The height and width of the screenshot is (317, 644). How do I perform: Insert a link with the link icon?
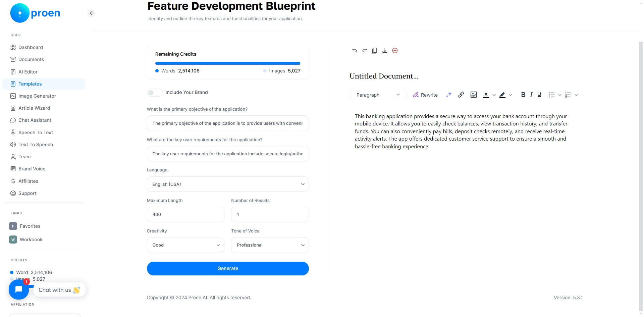(x=461, y=95)
